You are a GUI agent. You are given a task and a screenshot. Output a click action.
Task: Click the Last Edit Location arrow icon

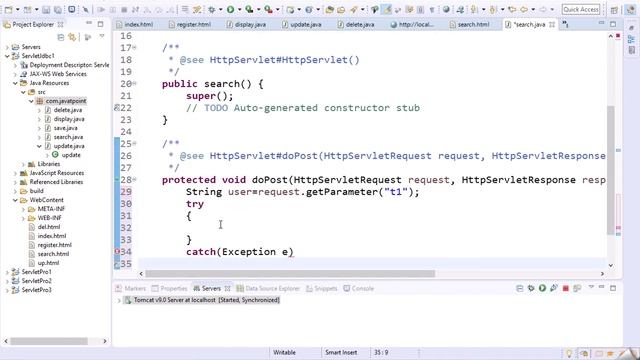pos(512,9)
